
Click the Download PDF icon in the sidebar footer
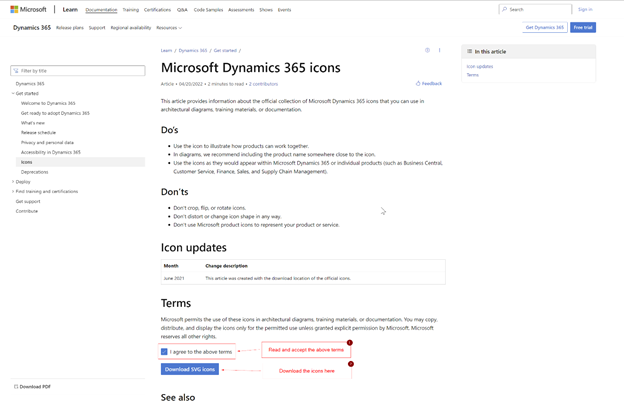coord(16,386)
